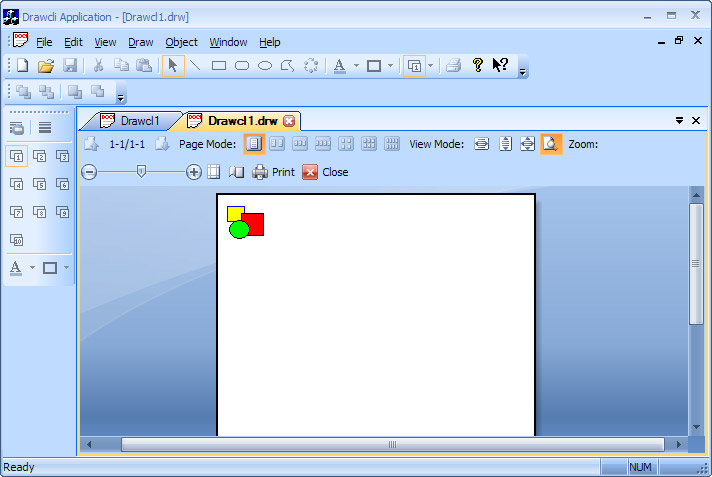Click the zoom in plus button
712x477 pixels.
[194, 172]
